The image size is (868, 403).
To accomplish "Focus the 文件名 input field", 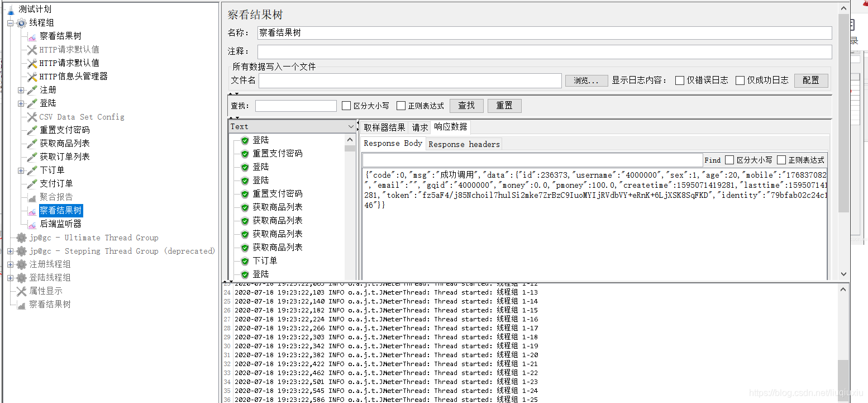I will pyautogui.click(x=410, y=80).
